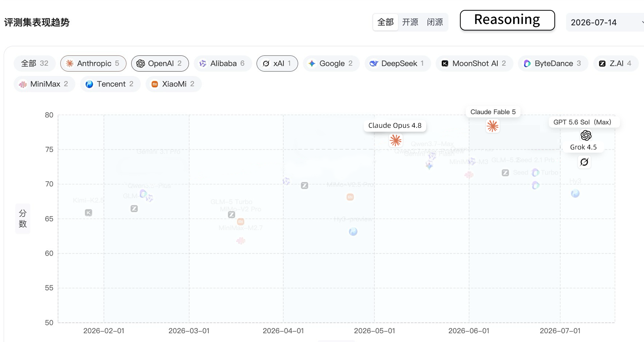Screen dimensions: 644x342
Task: Click the y-axis value 60
Action: coord(49,253)
